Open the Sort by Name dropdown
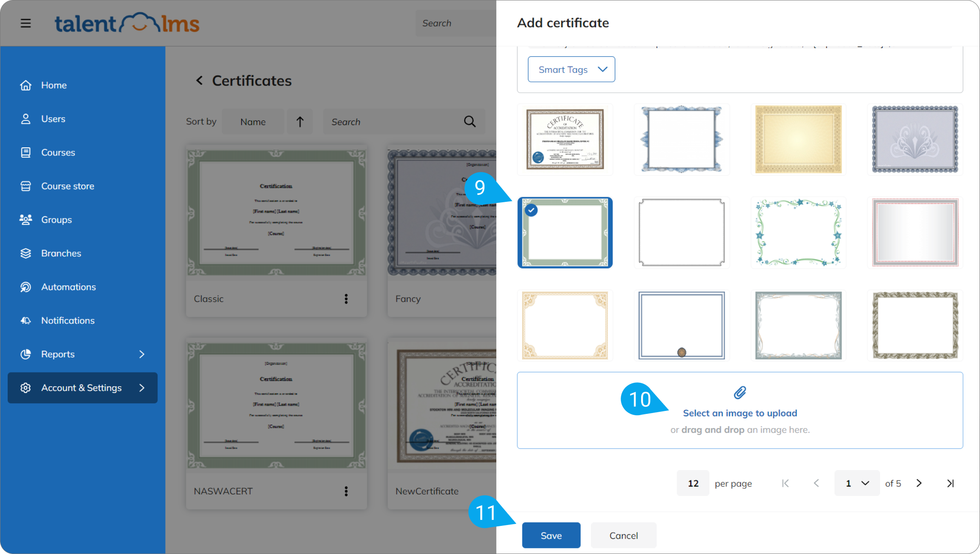This screenshot has width=980, height=554. 253,122
